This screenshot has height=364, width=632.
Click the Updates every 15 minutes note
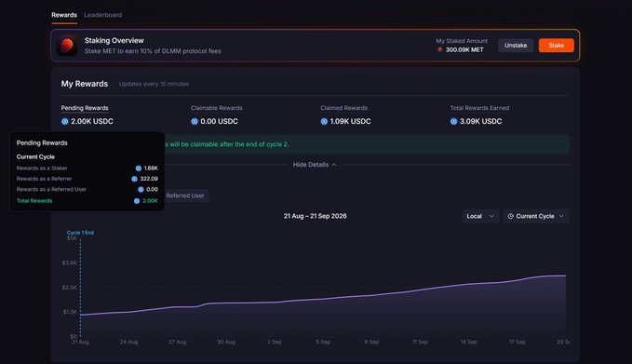(154, 84)
